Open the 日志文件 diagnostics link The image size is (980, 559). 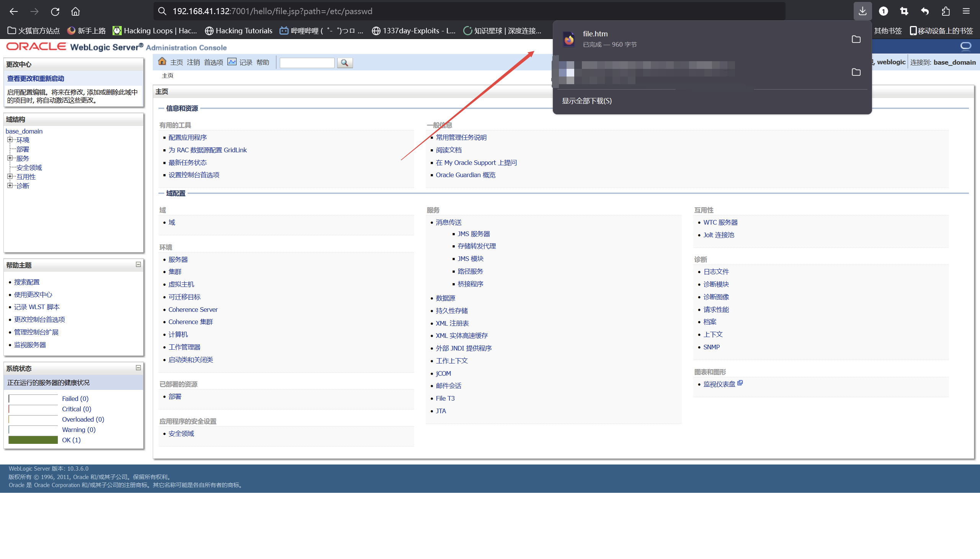716,272
